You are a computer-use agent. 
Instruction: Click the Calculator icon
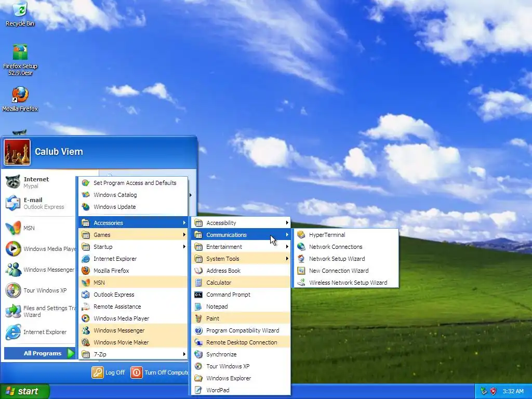(198, 283)
